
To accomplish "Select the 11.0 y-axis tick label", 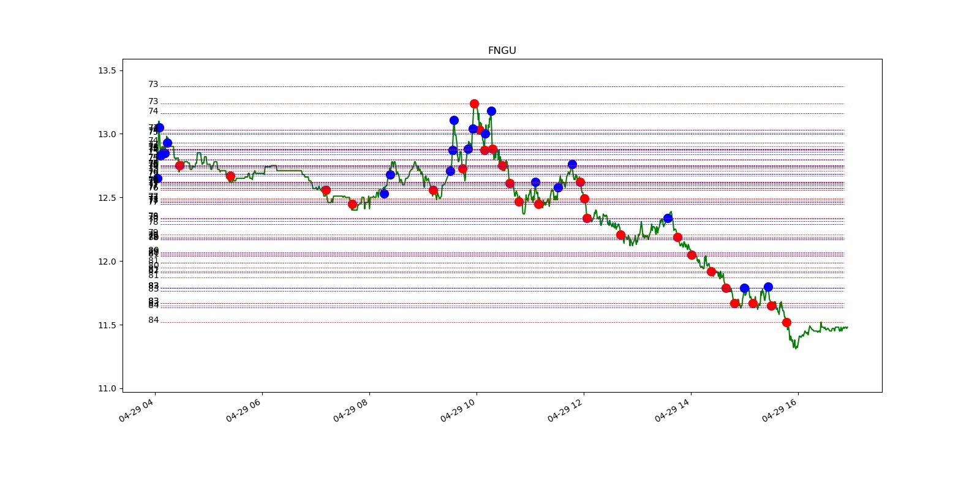I will 107,389.
